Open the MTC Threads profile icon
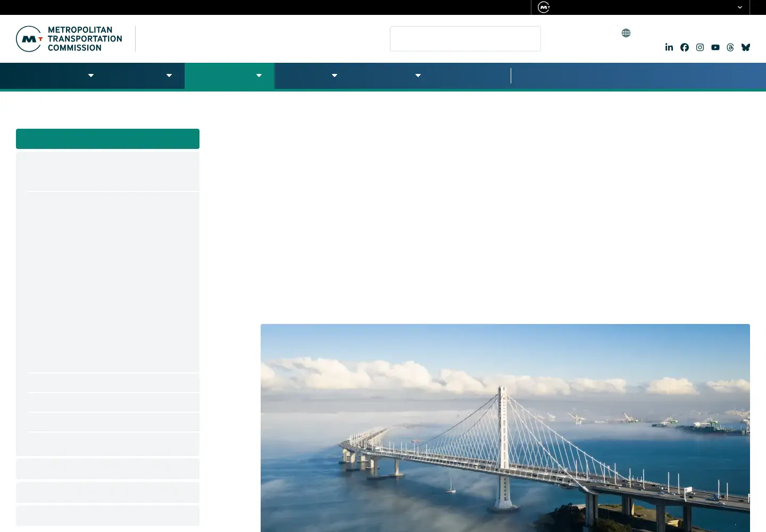Image resolution: width=766 pixels, height=532 pixels. tap(730, 47)
